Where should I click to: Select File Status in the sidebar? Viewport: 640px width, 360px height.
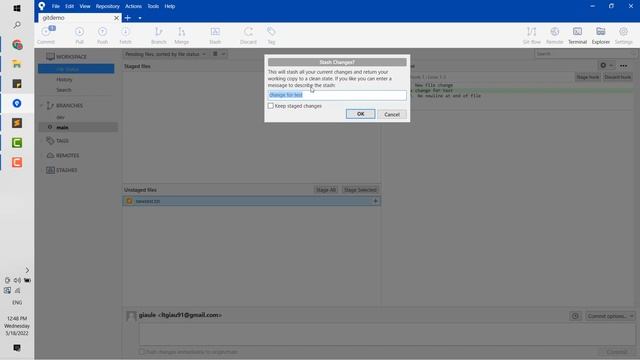coord(76,69)
